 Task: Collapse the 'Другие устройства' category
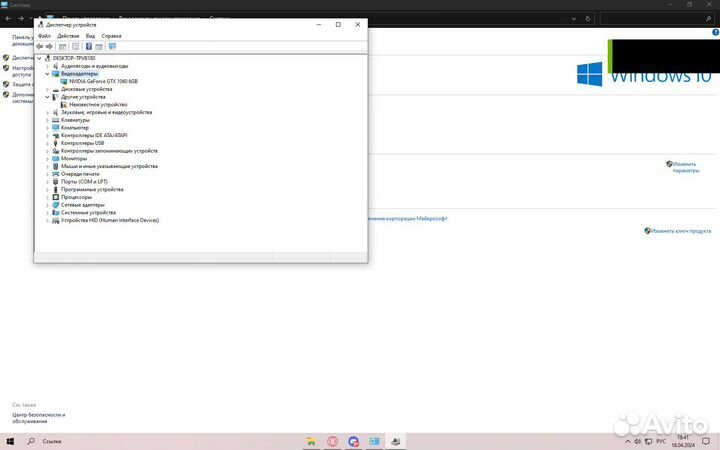tap(47, 97)
